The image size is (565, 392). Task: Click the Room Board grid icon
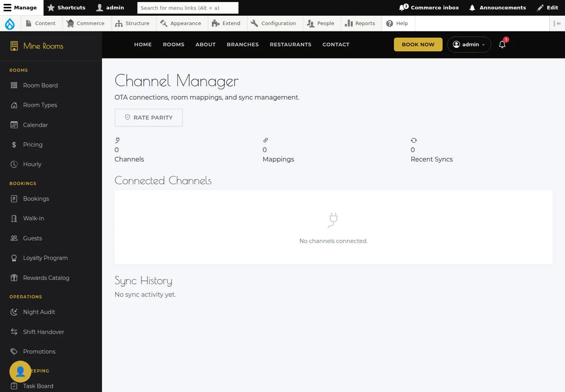click(14, 85)
